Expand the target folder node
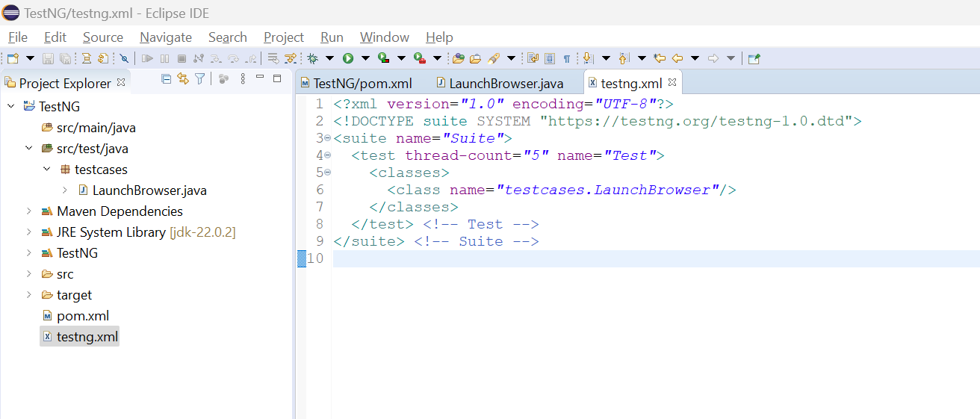This screenshot has height=419, width=980. [x=28, y=295]
